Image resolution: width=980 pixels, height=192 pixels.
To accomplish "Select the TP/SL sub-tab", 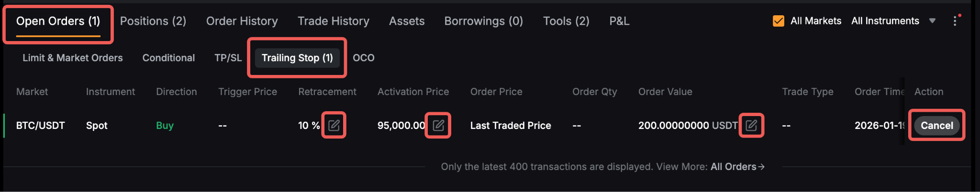I will [228, 58].
